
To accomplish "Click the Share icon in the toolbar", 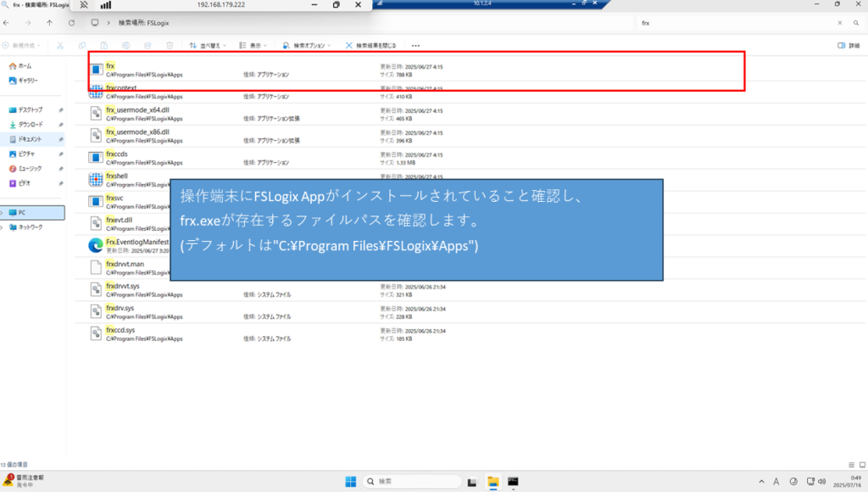I will [x=147, y=46].
